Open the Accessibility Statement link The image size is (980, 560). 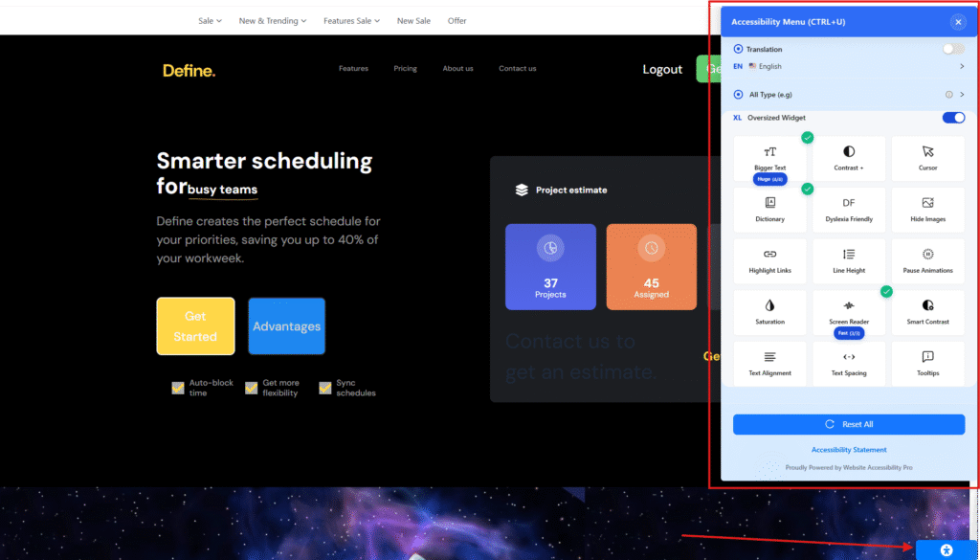[x=848, y=450]
